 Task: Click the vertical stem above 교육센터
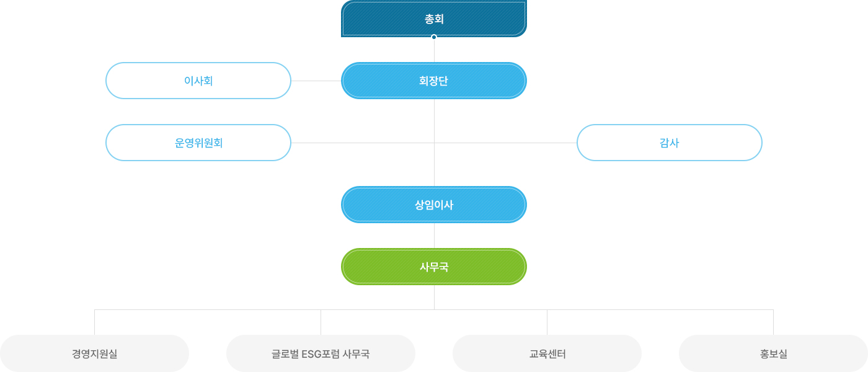[547, 322]
